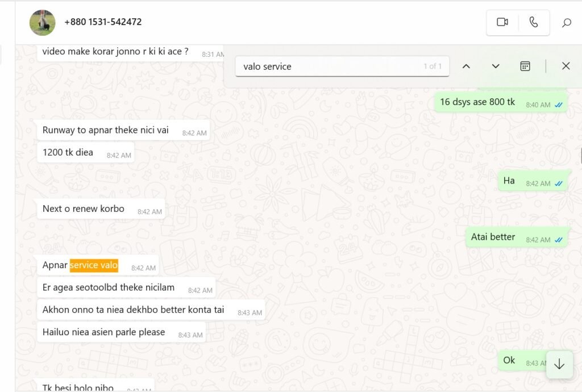
Task: Select the "Next o renew korbo" message
Action: pos(84,208)
